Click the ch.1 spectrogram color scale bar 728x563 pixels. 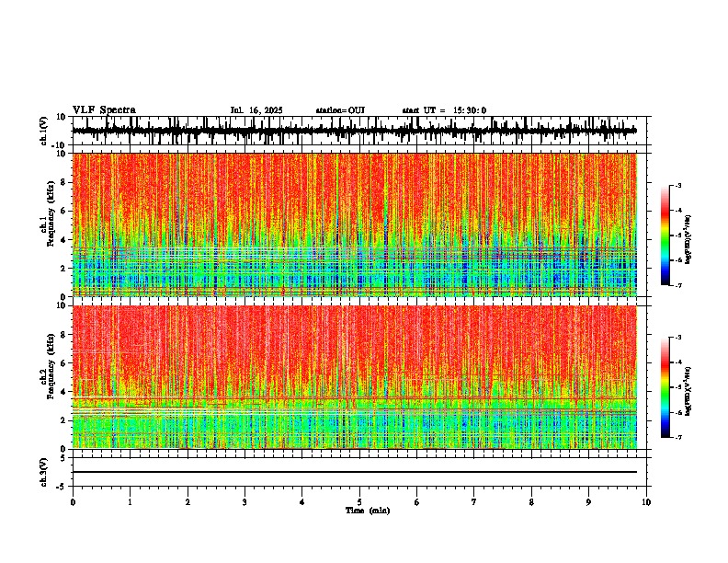665,236
